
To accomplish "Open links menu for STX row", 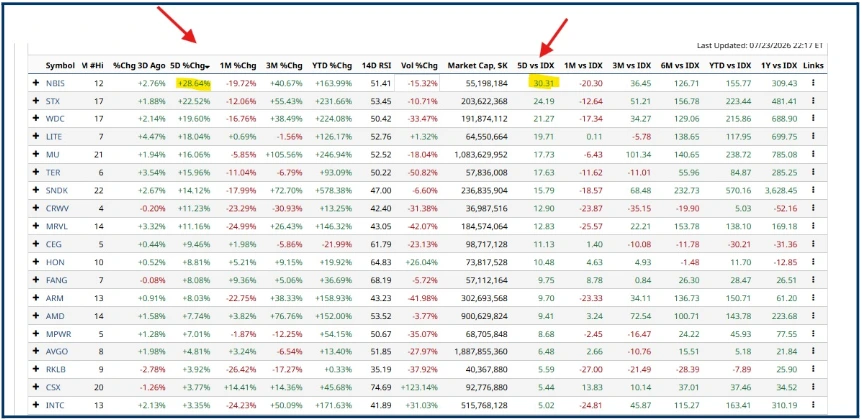I will pyautogui.click(x=813, y=101).
